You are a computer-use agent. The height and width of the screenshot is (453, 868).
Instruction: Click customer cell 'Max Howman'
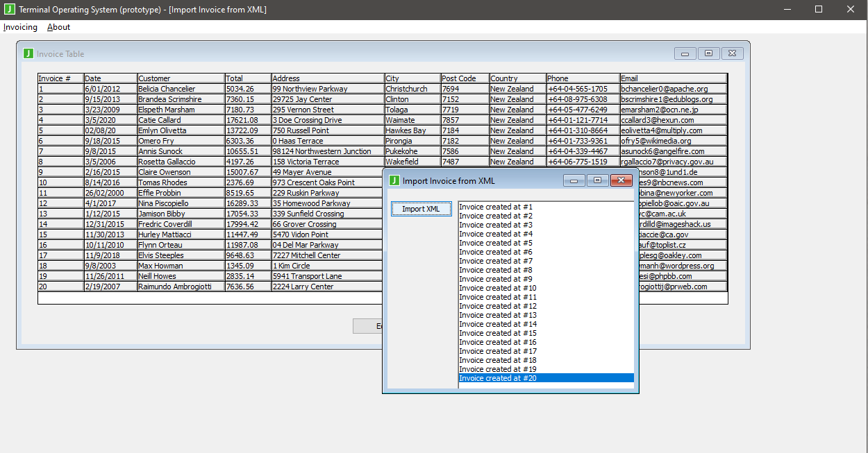point(181,266)
